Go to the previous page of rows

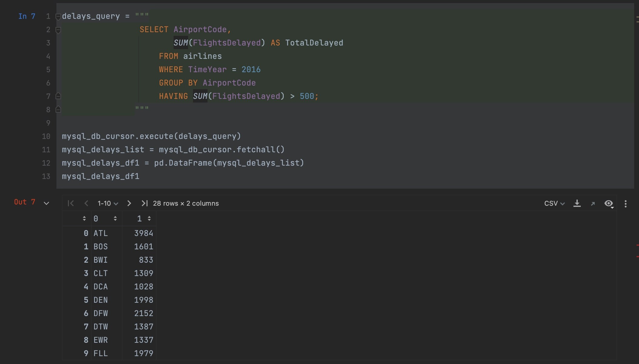pos(86,203)
